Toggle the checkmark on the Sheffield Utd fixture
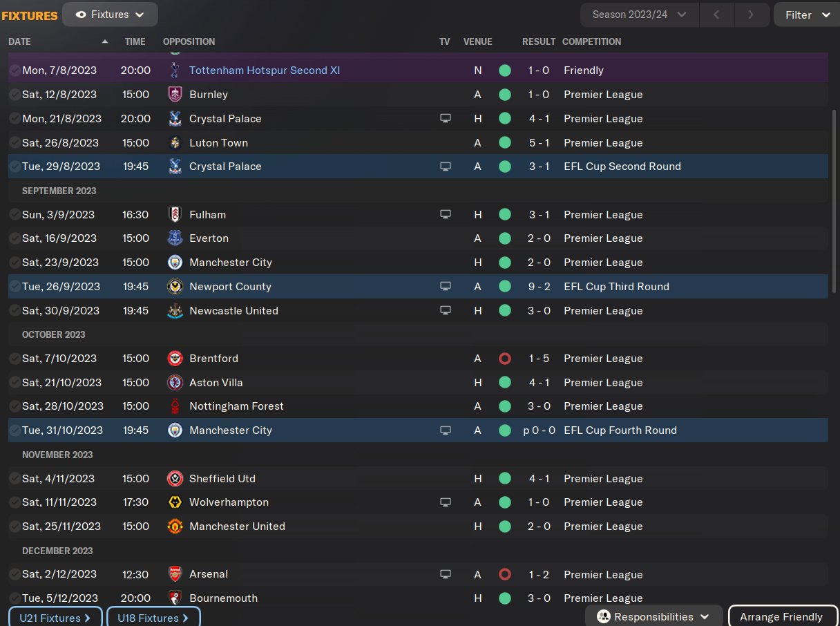 [x=15, y=479]
